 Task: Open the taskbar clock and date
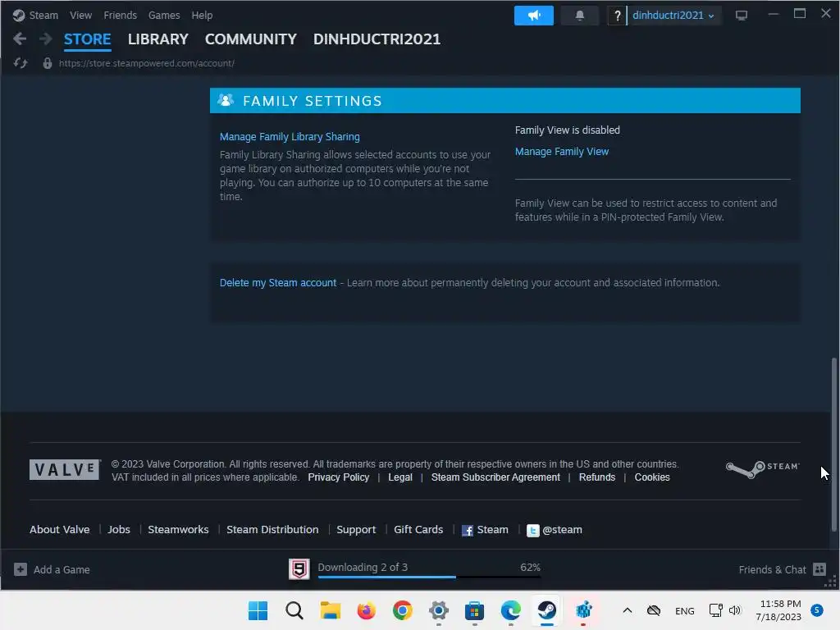click(x=779, y=610)
